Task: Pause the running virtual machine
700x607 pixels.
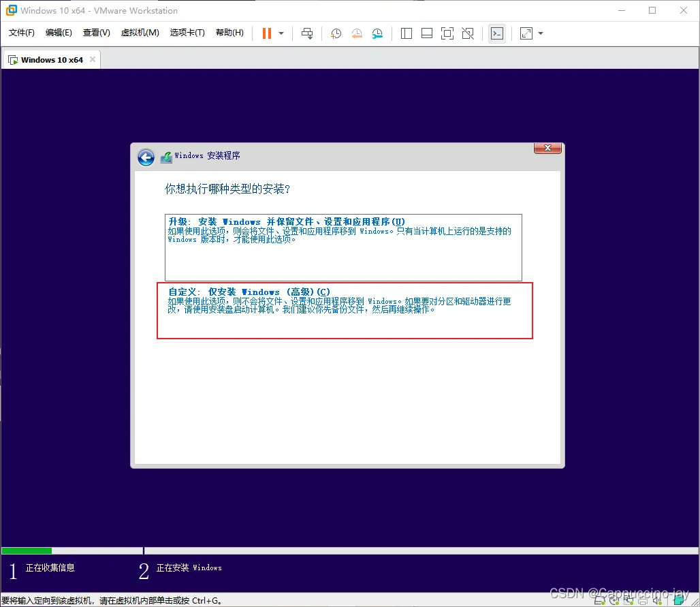Action: point(266,33)
